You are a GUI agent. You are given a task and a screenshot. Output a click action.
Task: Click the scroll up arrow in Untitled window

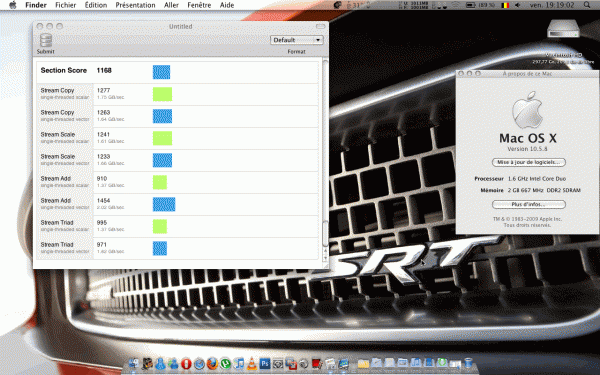click(325, 251)
